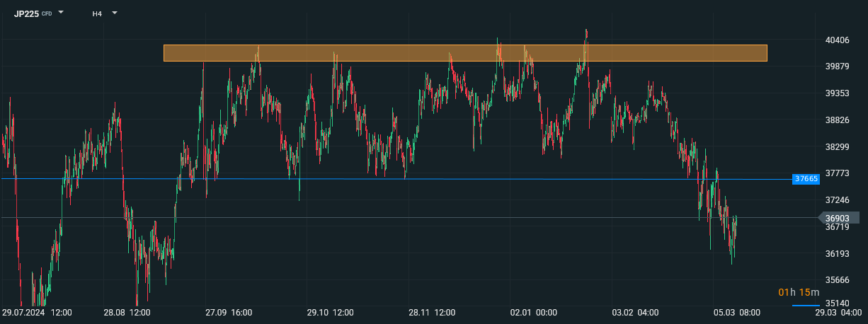Click the 38826 price axis label
868x324 pixels.
[x=838, y=120]
